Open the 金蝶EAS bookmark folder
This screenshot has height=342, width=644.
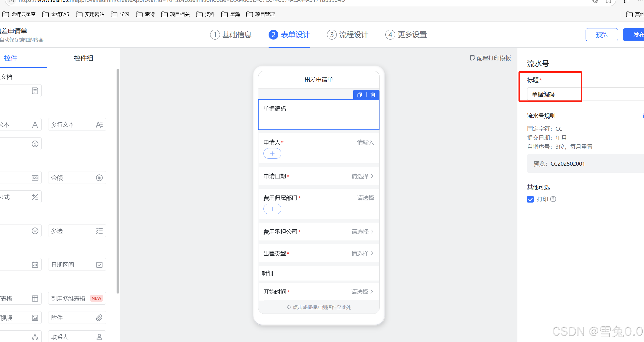point(56,14)
